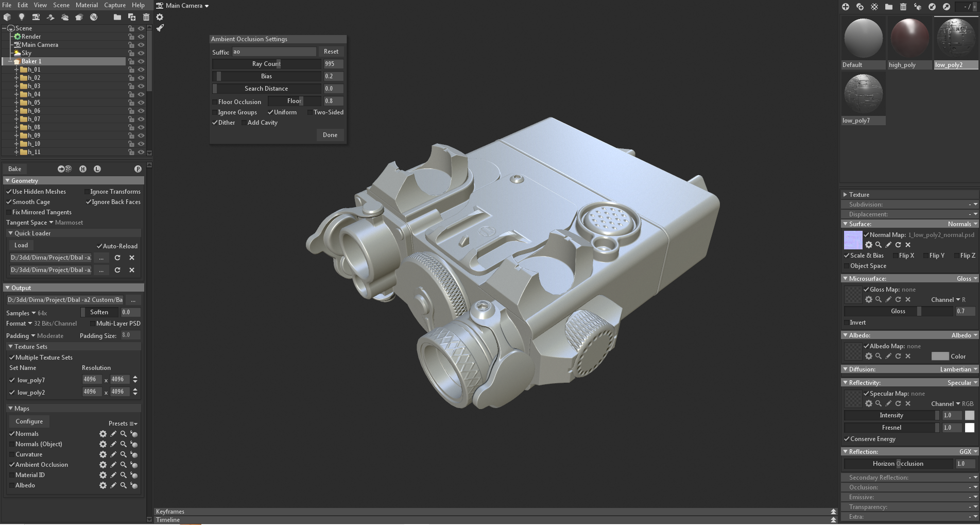Adjust the Gloss slider in Microsurface
Screen dimensions: 980x525
point(898,311)
